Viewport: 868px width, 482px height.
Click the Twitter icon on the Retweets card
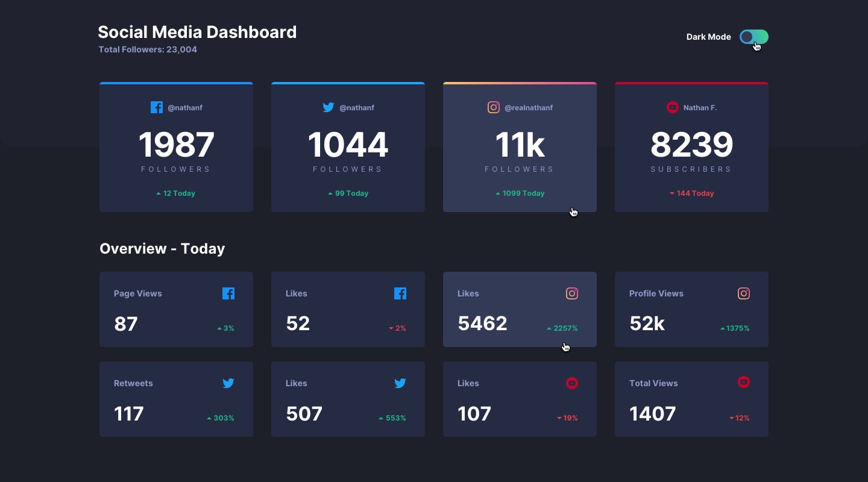pos(228,383)
